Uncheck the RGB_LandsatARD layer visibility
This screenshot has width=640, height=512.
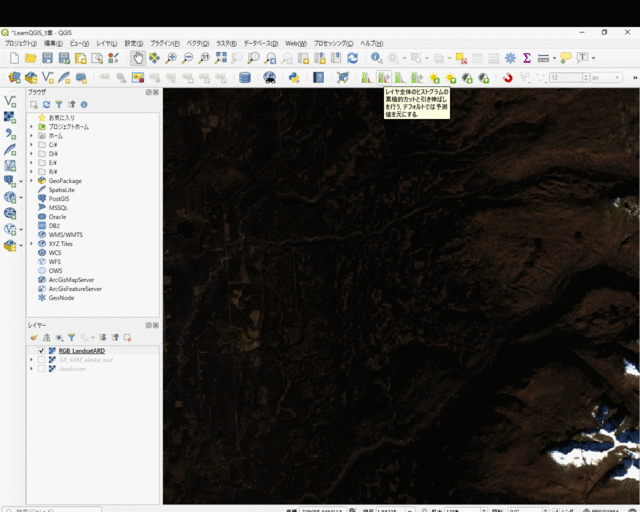41,351
